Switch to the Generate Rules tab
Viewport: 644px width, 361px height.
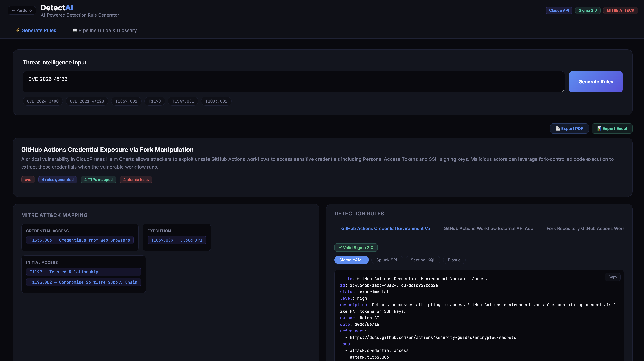36,31
